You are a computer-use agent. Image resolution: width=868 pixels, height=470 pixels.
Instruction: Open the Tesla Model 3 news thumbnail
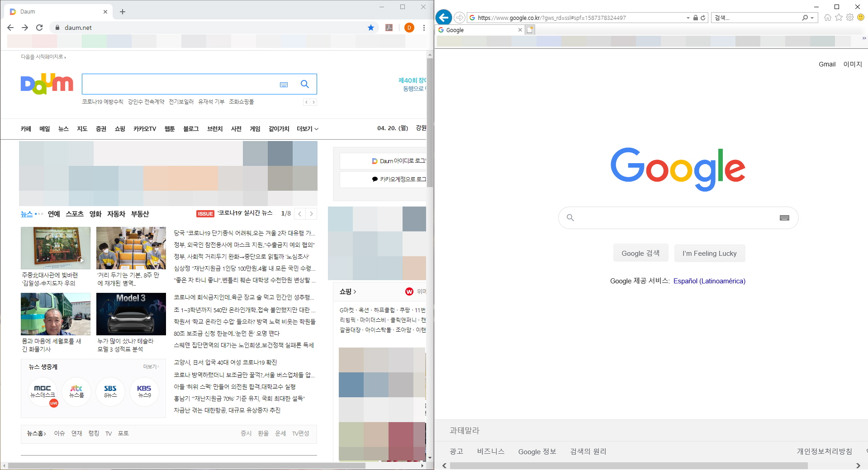131,314
